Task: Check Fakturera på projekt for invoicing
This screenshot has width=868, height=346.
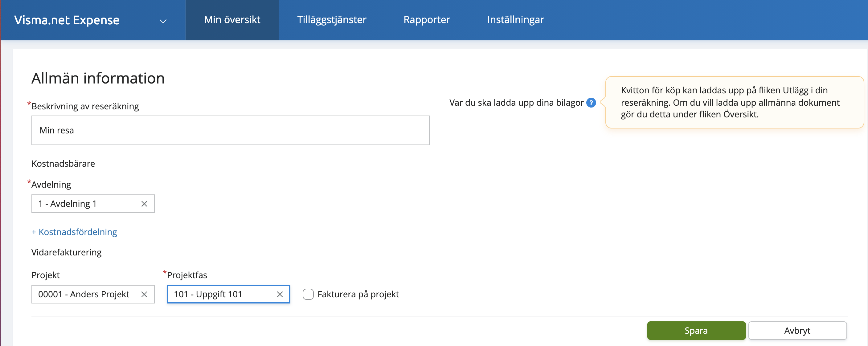Action: (308, 294)
